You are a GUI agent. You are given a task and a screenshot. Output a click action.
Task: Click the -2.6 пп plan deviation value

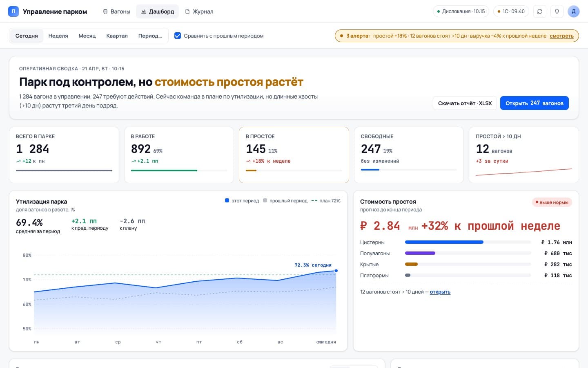132,221
